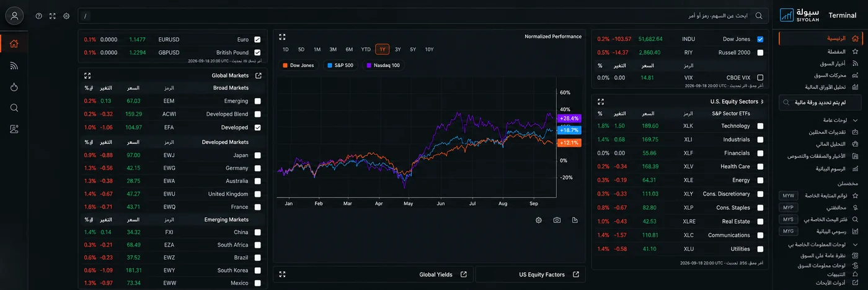The width and height of the screenshot is (868, 290).
Task: Click the MYG shortcut badge
Action: click(788, 231)
